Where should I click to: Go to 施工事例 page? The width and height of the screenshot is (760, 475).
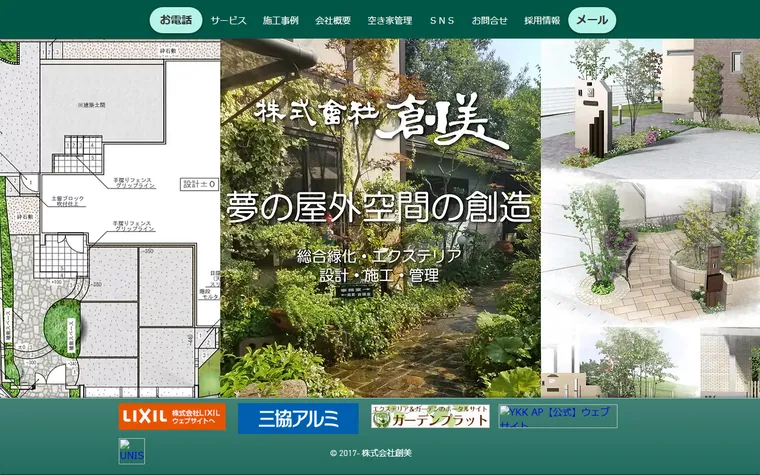281,20
